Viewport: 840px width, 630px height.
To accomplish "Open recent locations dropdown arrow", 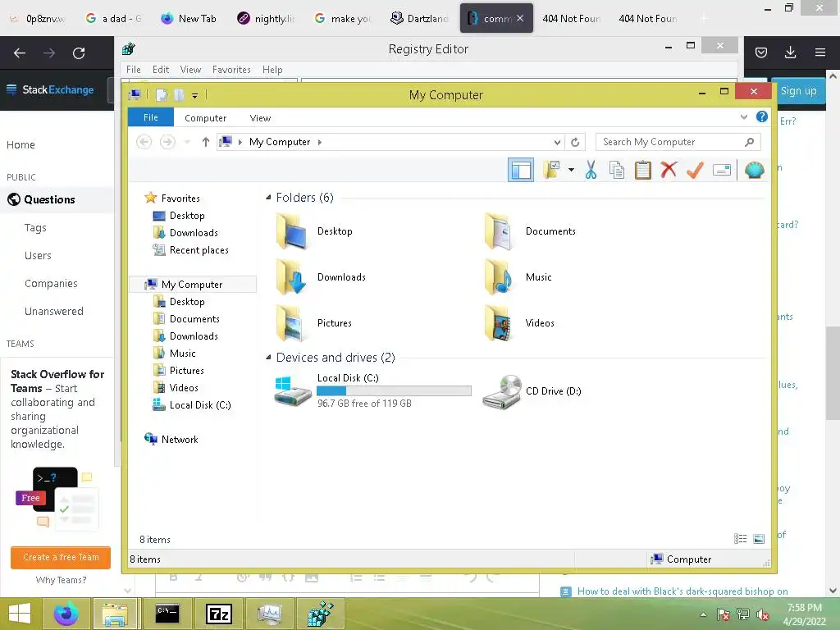I will (187, 142).
